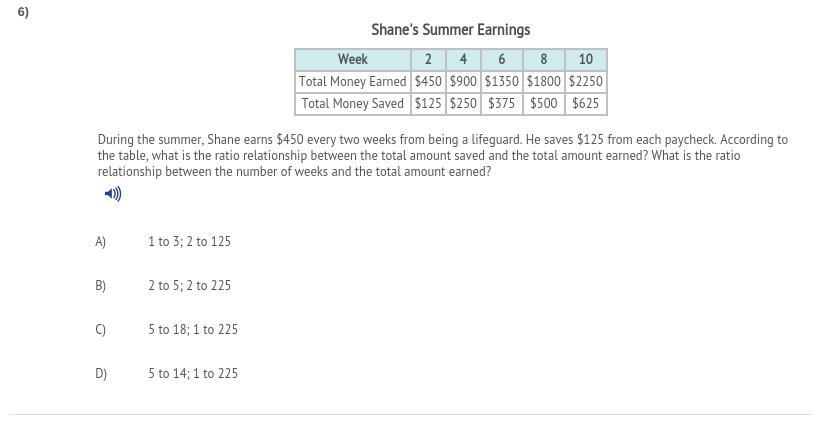Play the question audio speaker icon
The image size is (815, 426).
click(113, 194)
